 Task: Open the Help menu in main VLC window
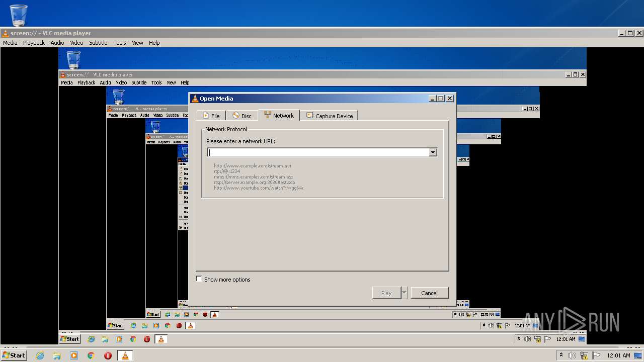coord(154,43)
